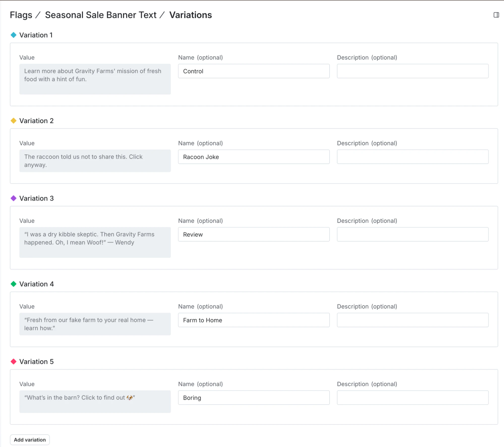Click the pink diamond icon beside Variation 5
Viewport: 504px width, 447px height.
(13, 361)
